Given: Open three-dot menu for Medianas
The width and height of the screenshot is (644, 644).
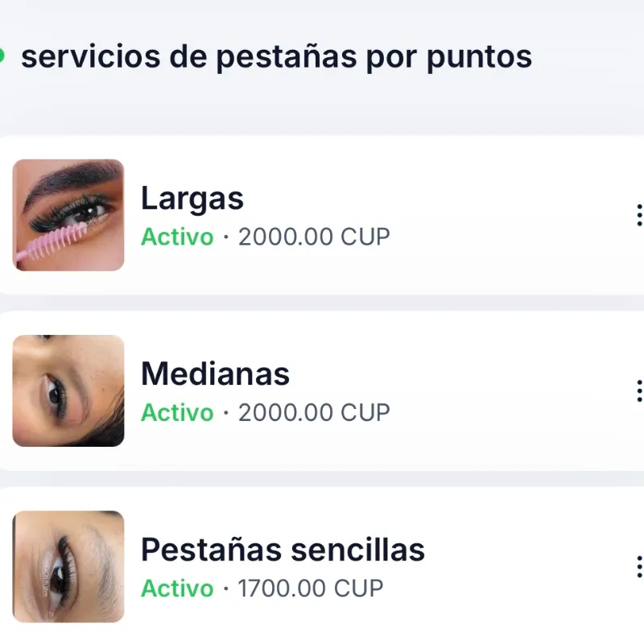Looking at the screenshot, I should point(638,391).
